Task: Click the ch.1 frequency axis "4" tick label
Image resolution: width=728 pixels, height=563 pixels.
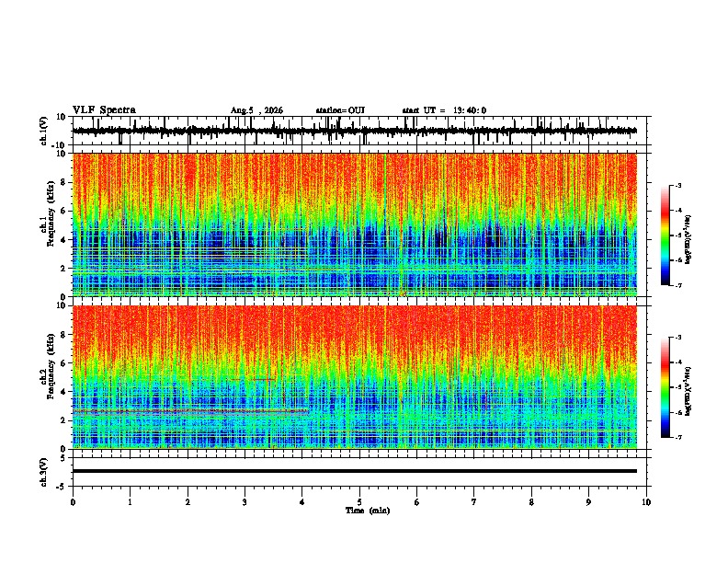Action: pos(64,240)
